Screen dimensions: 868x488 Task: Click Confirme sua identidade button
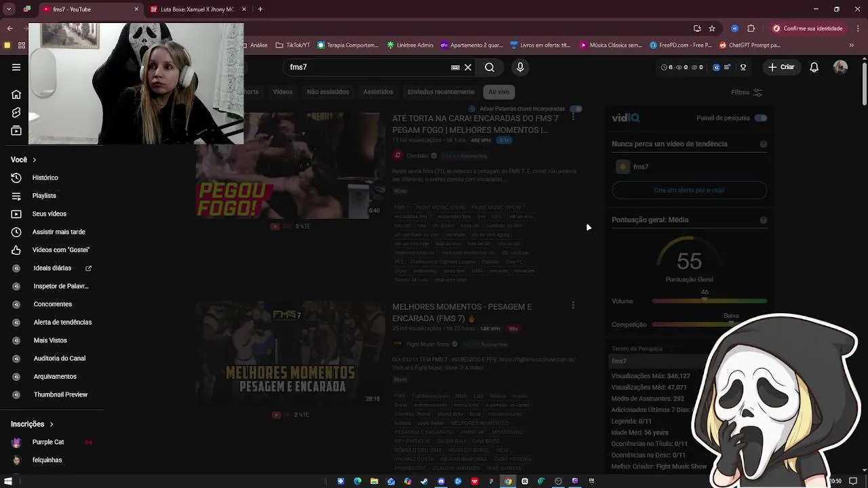(808, 28)
